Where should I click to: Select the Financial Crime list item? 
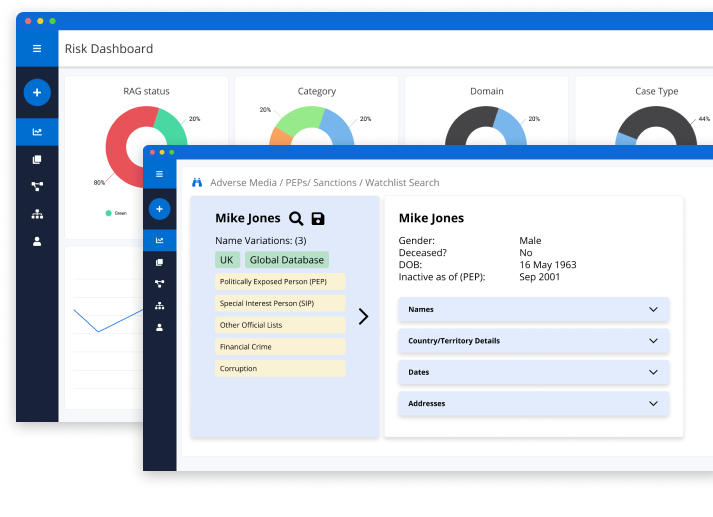[x=280, y=347]
